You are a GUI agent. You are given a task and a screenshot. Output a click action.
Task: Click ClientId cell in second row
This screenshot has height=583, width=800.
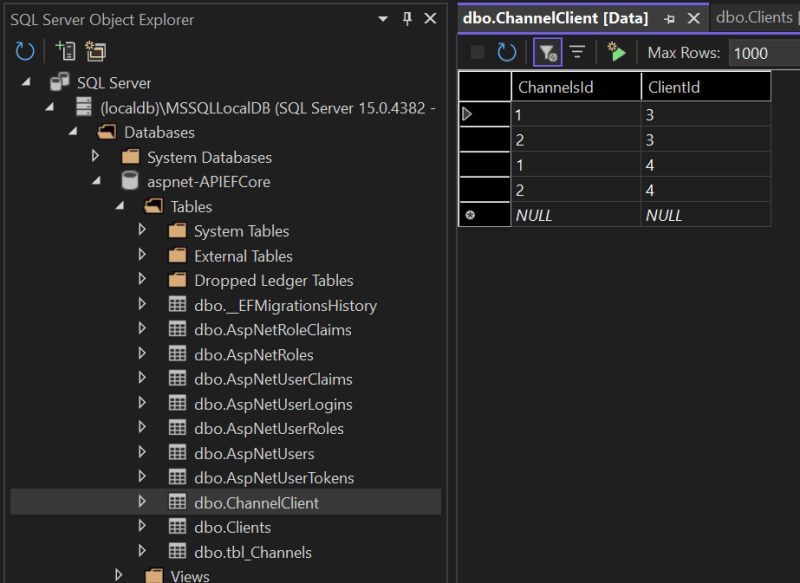click(706, 140)
